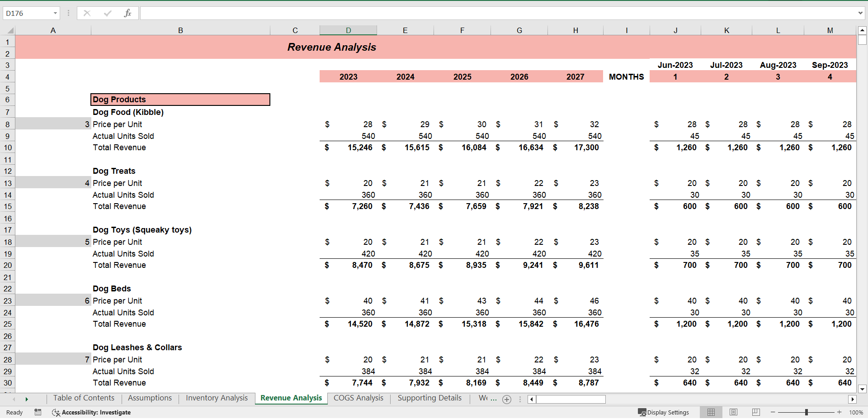Viewport: 868px width, 419px height.
Task: Switch to Normal view in status bar
Action: [x=711, y=412]
